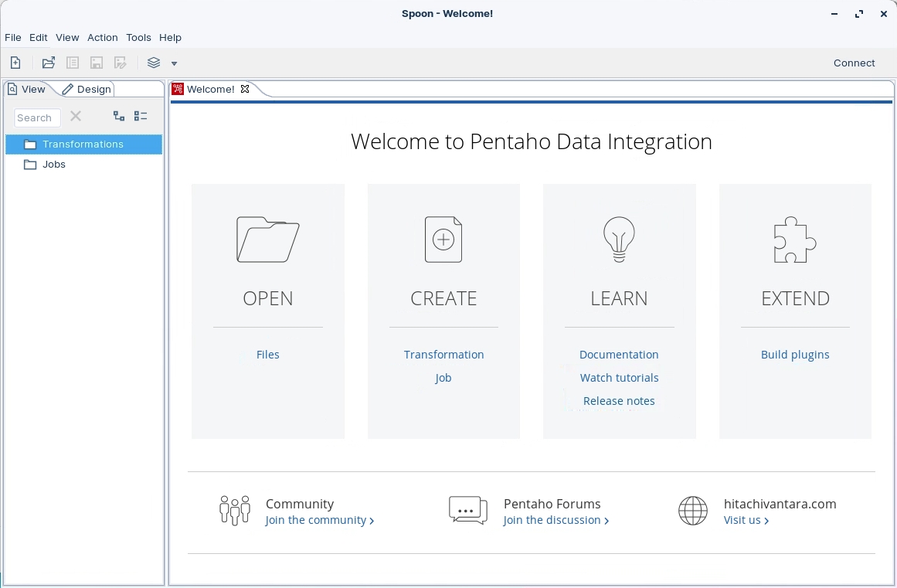Click the LEARN lightbulb icon
This screenshot has width=897, height=588.
619,240
